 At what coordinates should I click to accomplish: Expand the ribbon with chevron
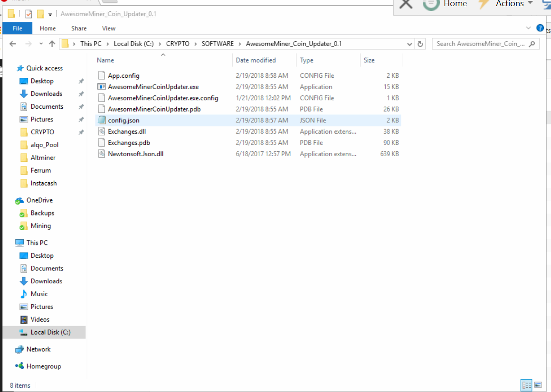pos(528,28)
